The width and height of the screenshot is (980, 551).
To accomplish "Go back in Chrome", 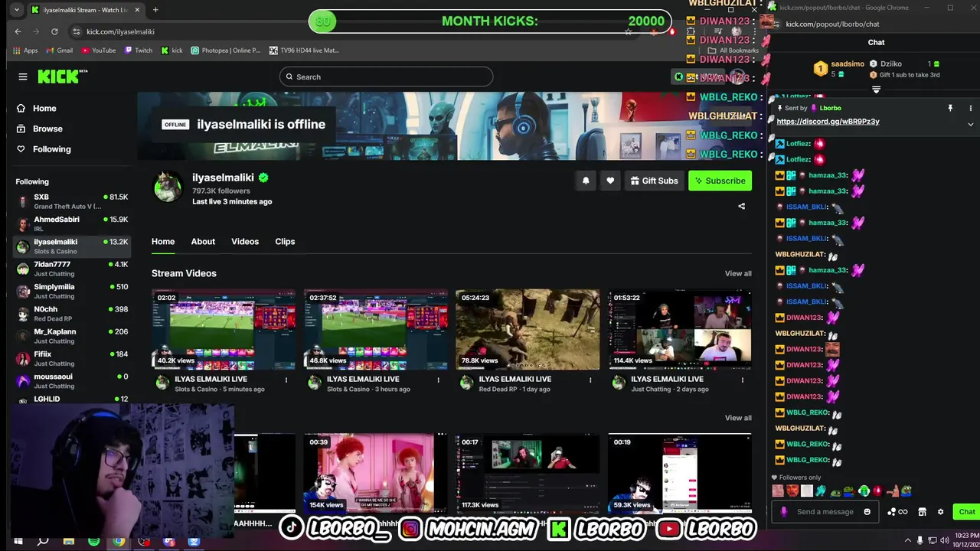I will coord(18,31).
